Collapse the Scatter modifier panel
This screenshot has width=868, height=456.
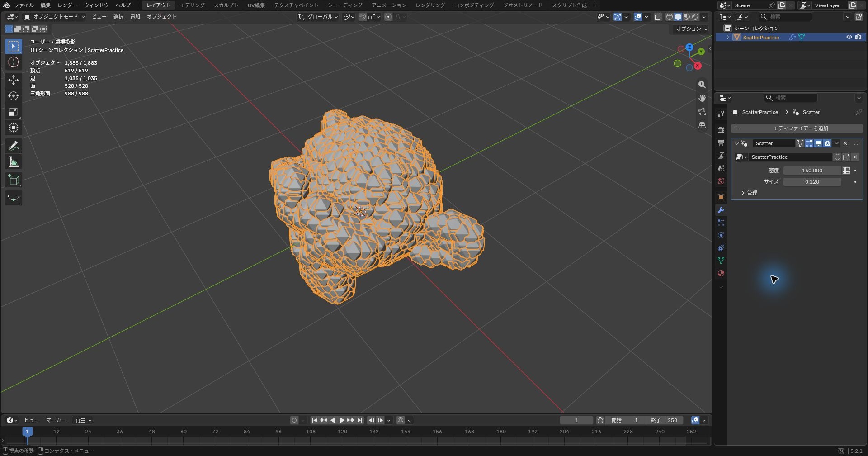click(736, 143)
